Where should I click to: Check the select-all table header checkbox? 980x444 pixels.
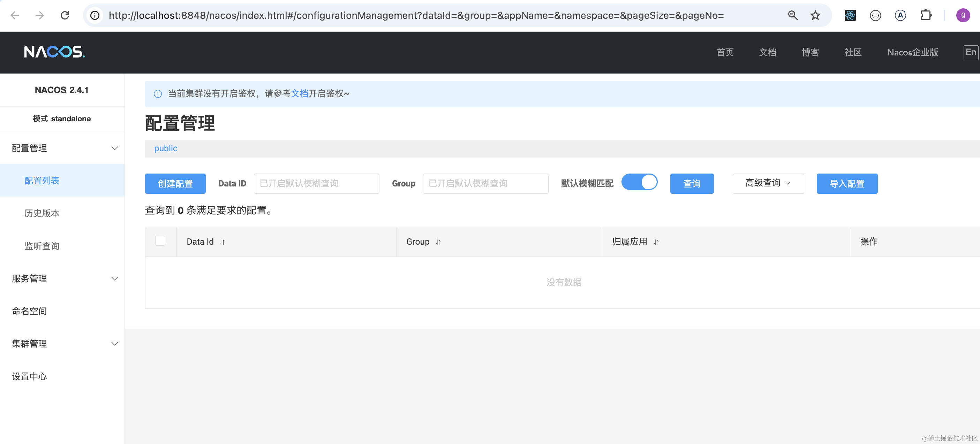tap(160, 240)
